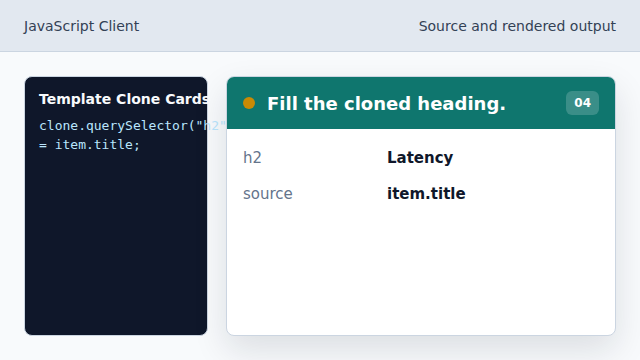Click the 04 step badge

pyautogui.click(x=582, y=103)
